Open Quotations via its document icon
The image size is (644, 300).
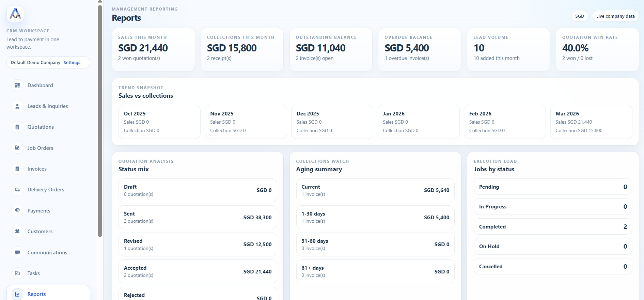(x=17, y=127)
